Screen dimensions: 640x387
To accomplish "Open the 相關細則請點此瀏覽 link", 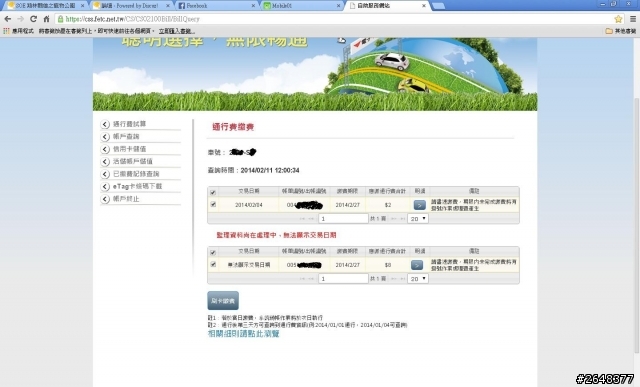I will pyautogui.click(x=244, y=334).
